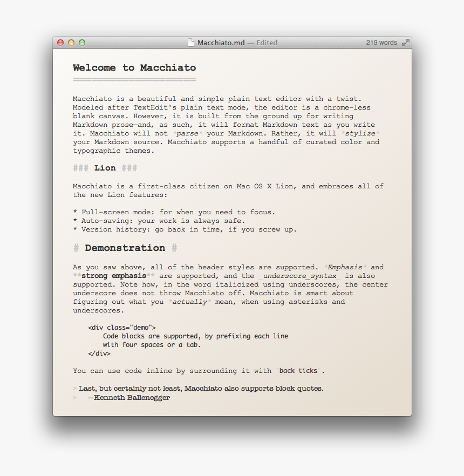Screen dimensions: 464x476
Task: Click 'Mac OS X Lion' in the paragraph
Action: coord(266,186)
